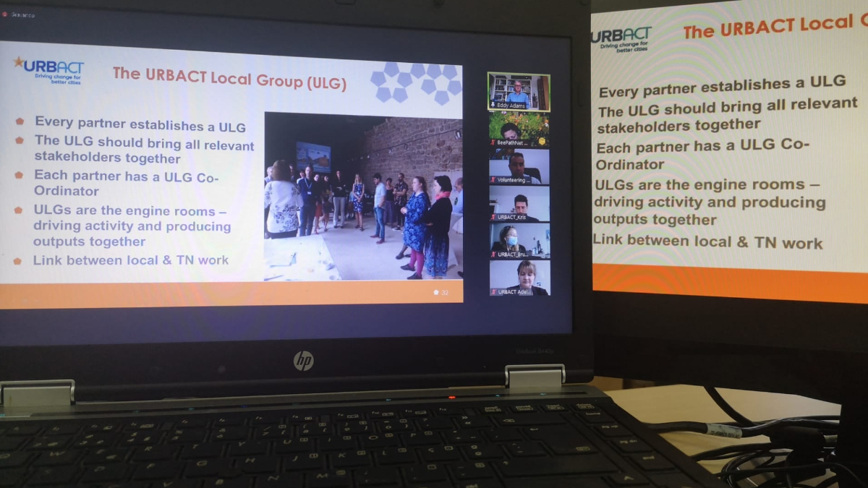Click URBACT logo on the external monitor
This screenshot has height=488, width=868.
621,38
